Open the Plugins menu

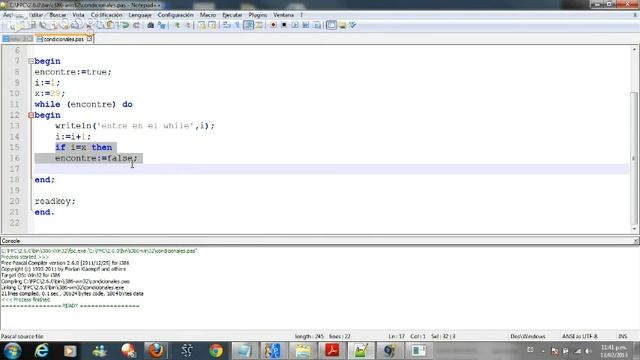coord(258,15)
